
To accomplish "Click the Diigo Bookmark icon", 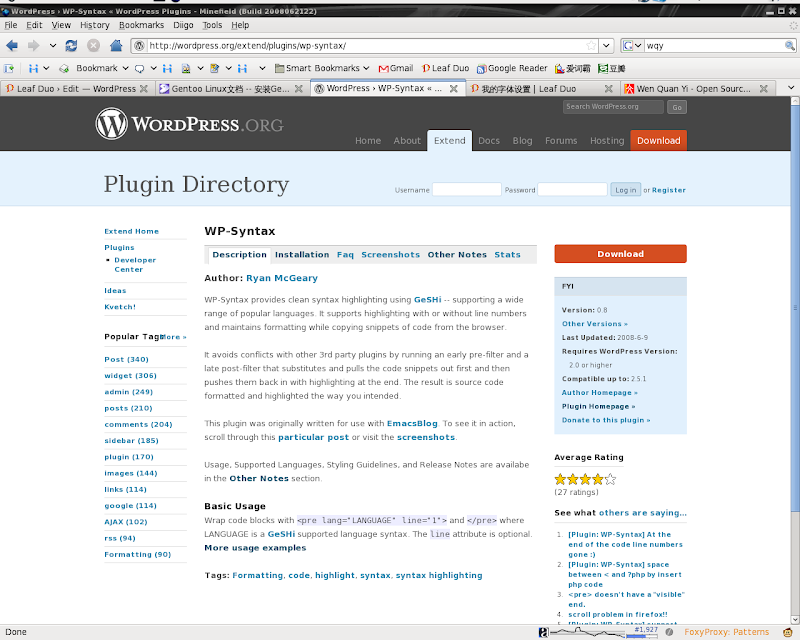I will pos(64,68).
